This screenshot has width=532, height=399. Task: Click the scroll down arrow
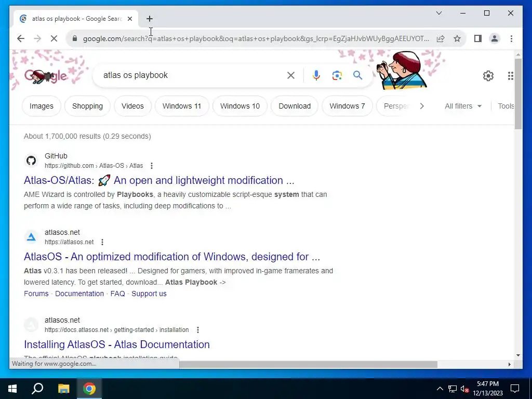point(518,355)
